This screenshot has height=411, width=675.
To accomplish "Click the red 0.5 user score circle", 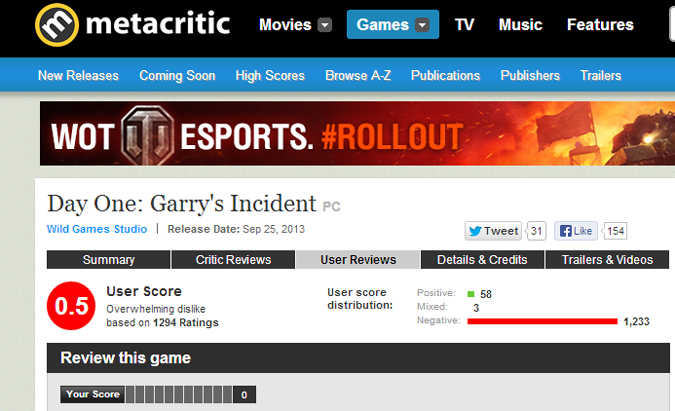I will (x=71, y=306).
